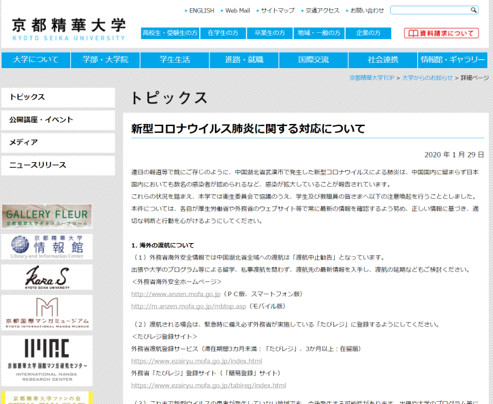Open the 学部・大学院 menu
This screenshot has width=493, height=404.
click(105, 60)
